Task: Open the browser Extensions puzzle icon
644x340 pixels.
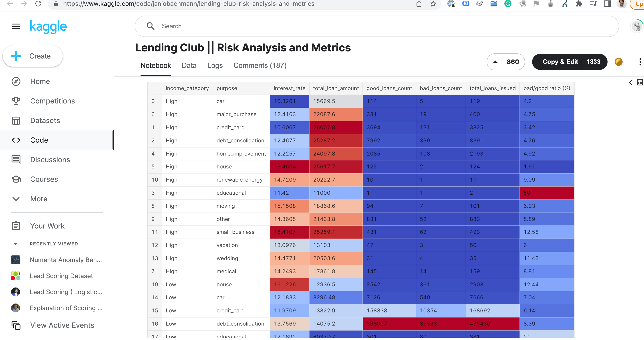Action: coord(579,4)
